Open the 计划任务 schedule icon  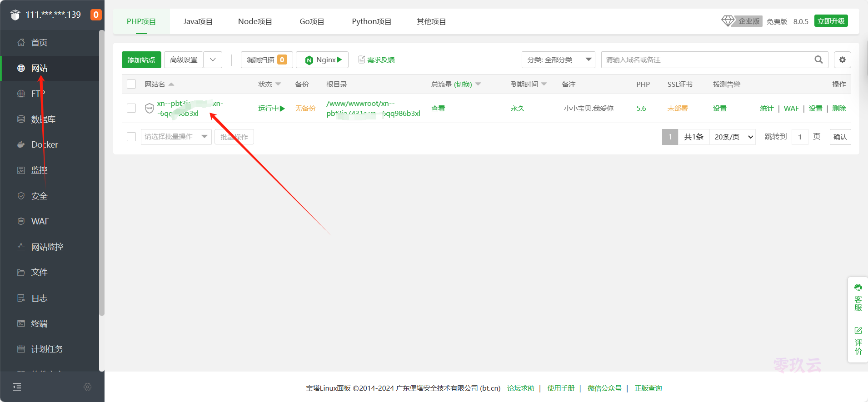[x=21, y=349]
